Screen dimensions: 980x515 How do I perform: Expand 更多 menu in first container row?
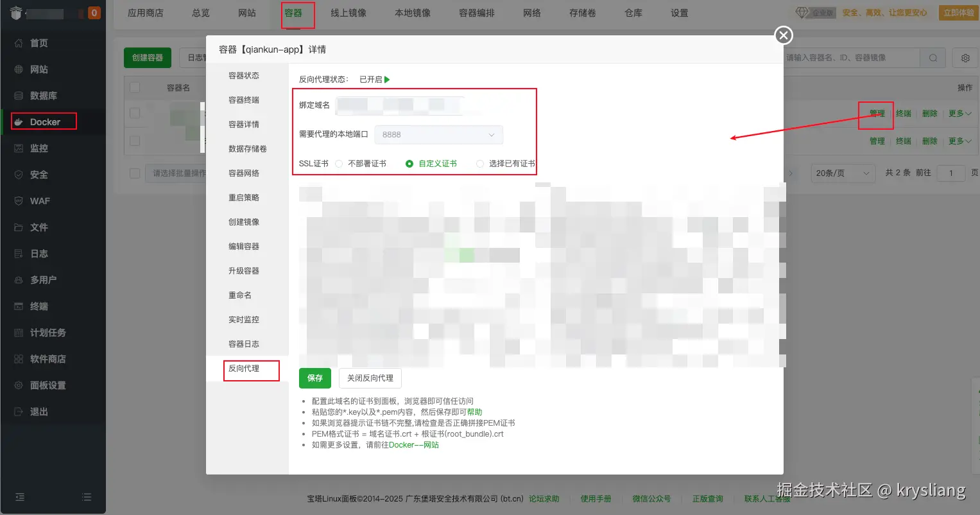click(960, 114)
